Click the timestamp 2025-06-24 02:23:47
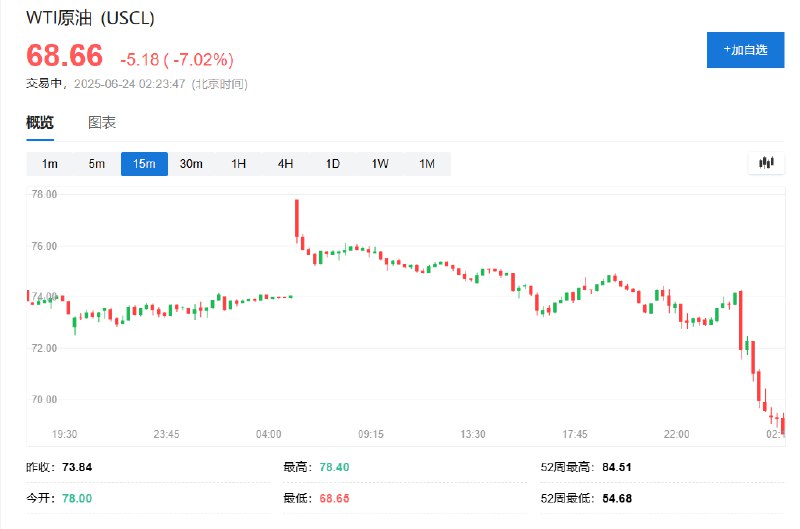Screen dimensions: 800x529 tap(130, 84)
